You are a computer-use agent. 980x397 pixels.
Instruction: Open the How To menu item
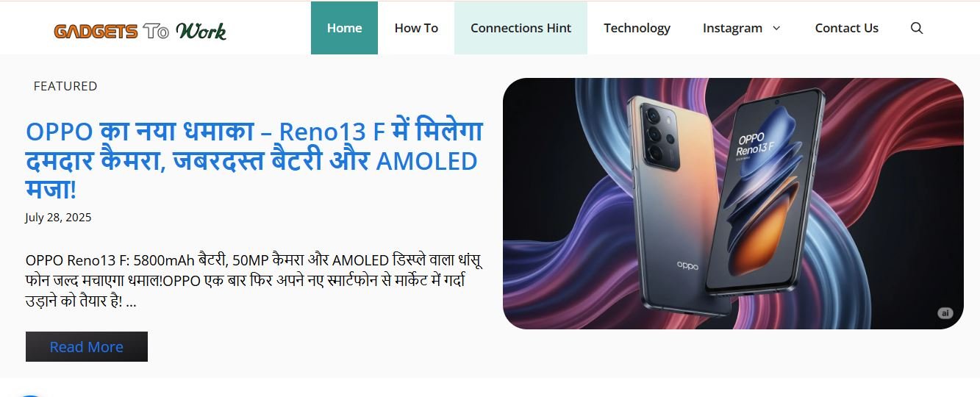coord(416,28)
